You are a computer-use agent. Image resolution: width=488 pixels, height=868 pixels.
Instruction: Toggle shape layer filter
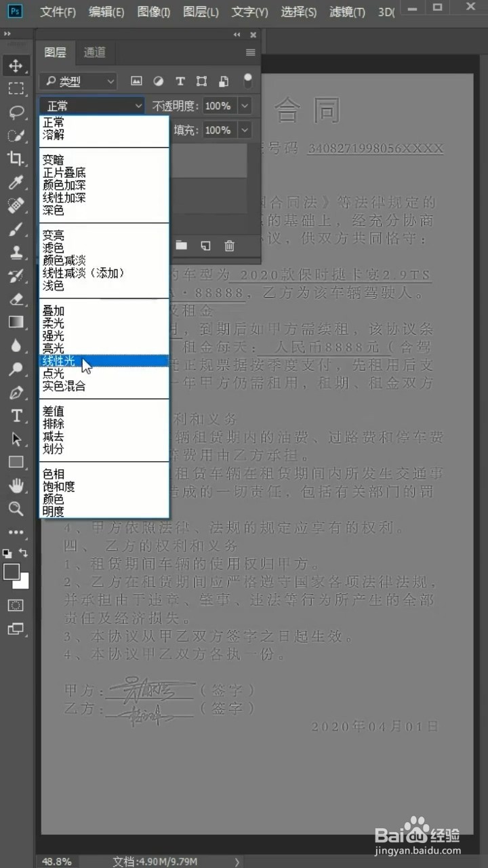click(201, 81)
